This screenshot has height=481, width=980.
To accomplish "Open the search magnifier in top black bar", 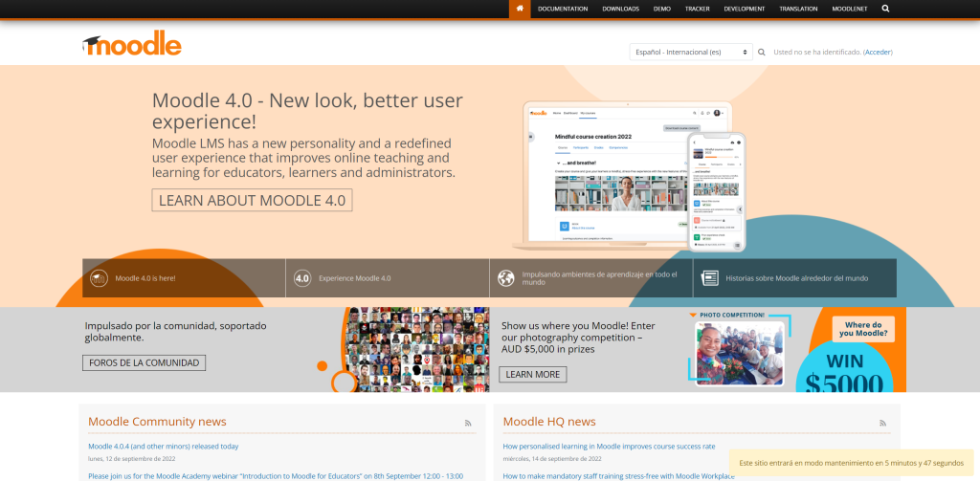I will pyautogui.click(x=885, y=9).
